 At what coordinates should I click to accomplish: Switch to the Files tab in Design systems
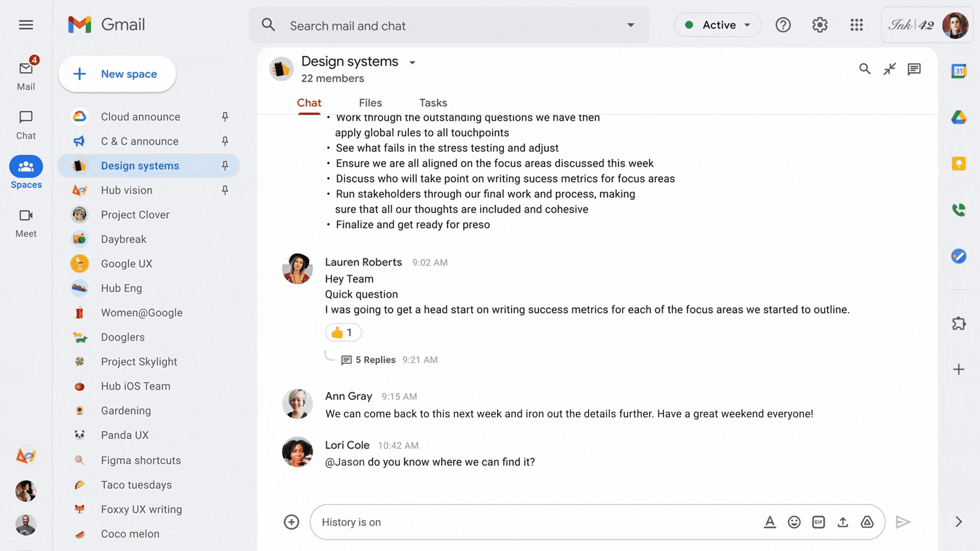370,102
